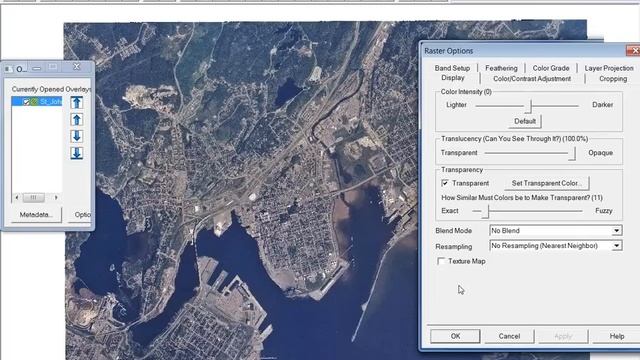Minimize the Overlay Control Center window
640x360 pixels.
[x=37, y=68]
